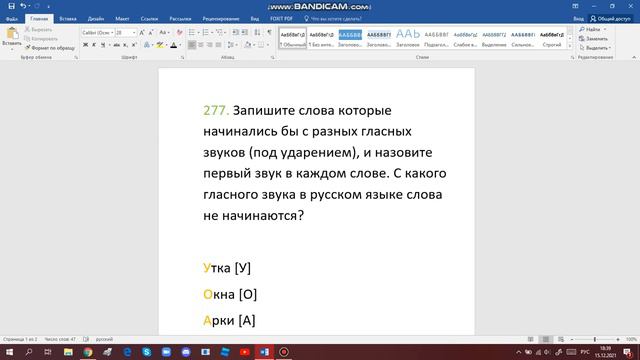Click the Copy (Копировать) button
The image size is (640, 360).
pyautogui.click(x=41, y=39)
